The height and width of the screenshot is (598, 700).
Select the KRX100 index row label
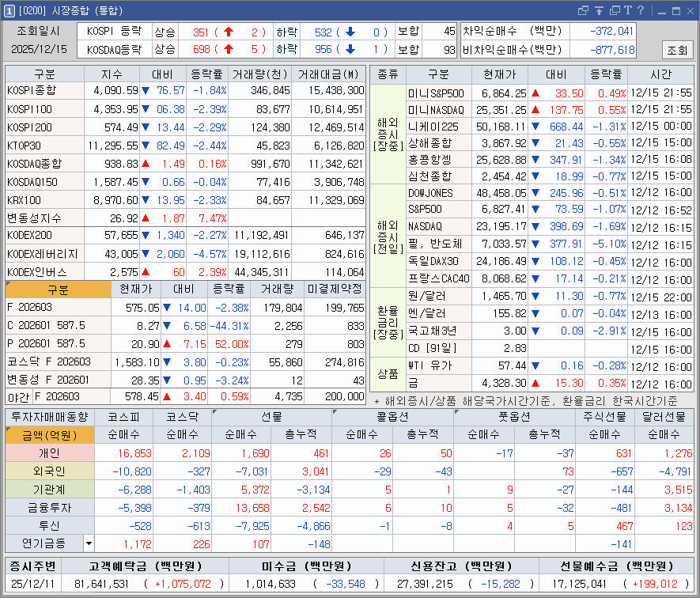click(x=44, y=200)
